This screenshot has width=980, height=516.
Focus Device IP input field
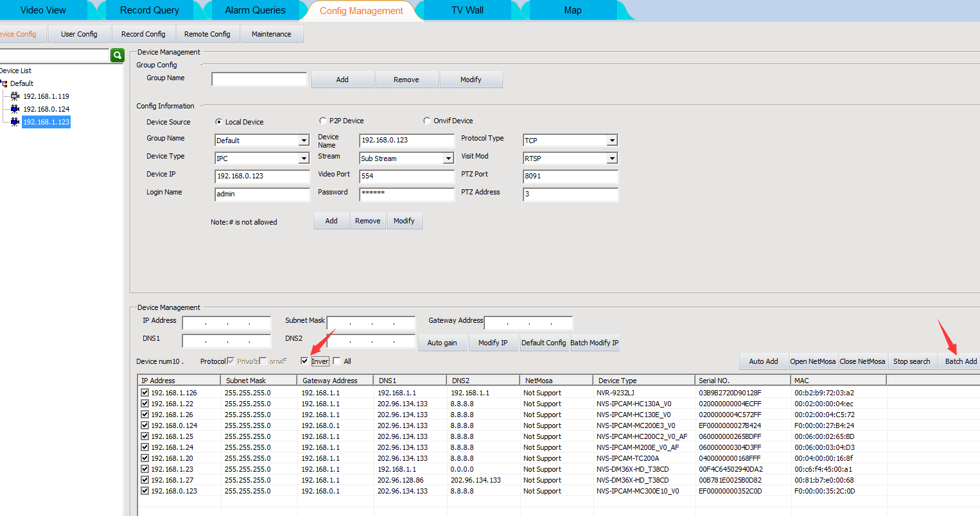tap(262, 176)
